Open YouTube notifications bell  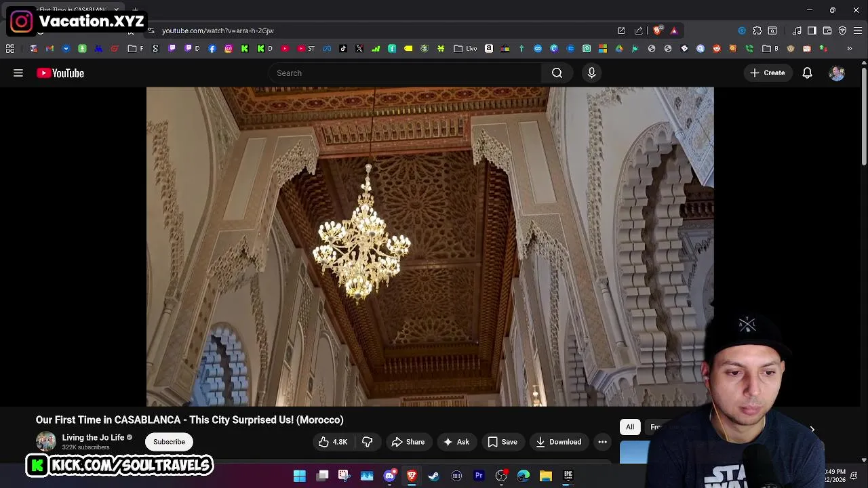(807, 73)
